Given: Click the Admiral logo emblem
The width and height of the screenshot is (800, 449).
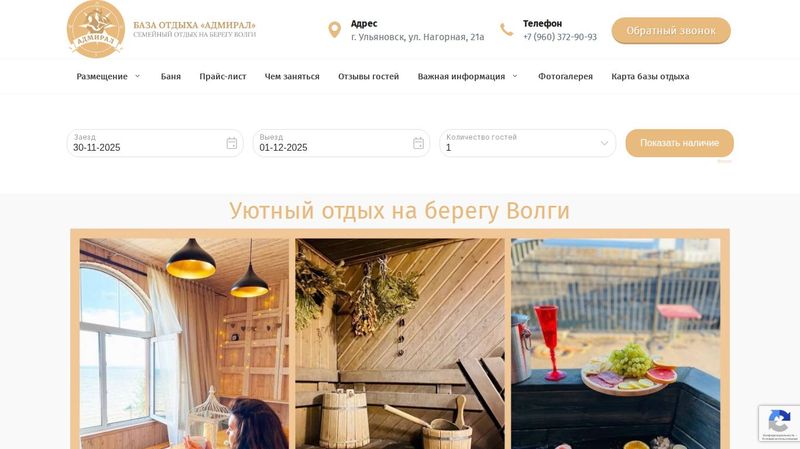Looking at the screenshot, I should (x=96, y=29).
